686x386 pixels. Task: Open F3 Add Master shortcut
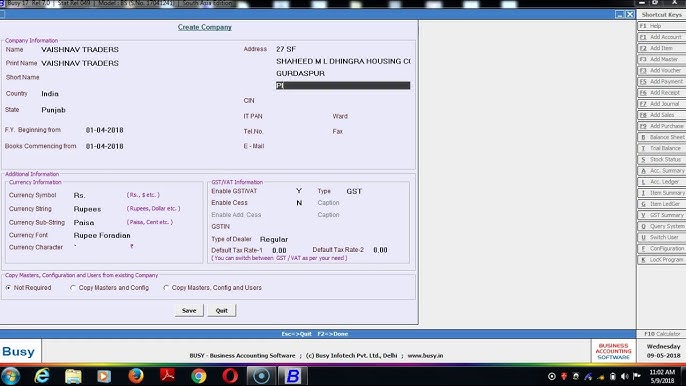(x=662, y=59)
